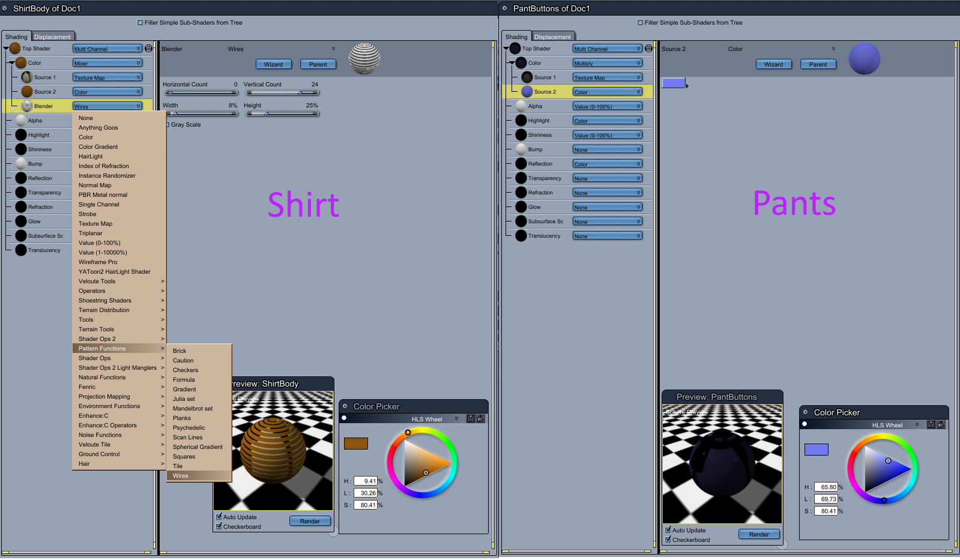
Task: Open the Multi Channel dropdown in ShirtBody
Action: click(x=107, y=49)
